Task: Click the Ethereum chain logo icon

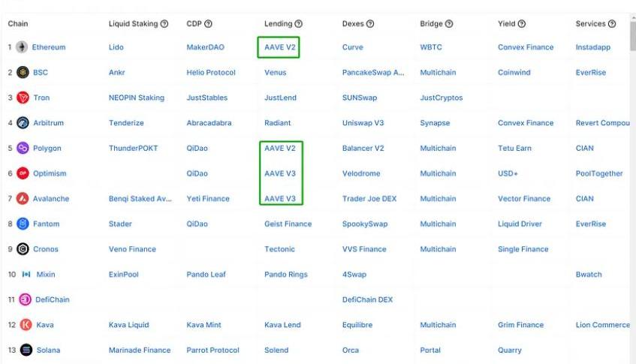Action: coord(22,47)
